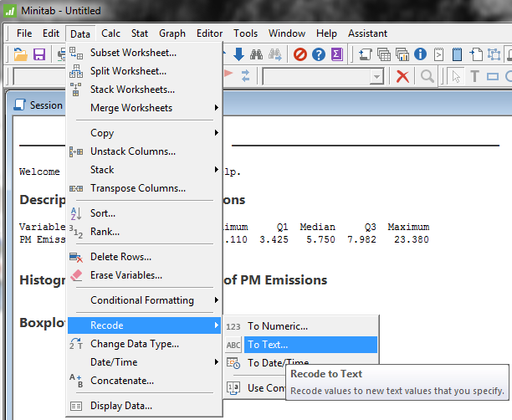Image resolution: width=512 pixels, height=420 pixels.
Task: Choose Stack Worksheets menu item
Action: click(144, 90)
